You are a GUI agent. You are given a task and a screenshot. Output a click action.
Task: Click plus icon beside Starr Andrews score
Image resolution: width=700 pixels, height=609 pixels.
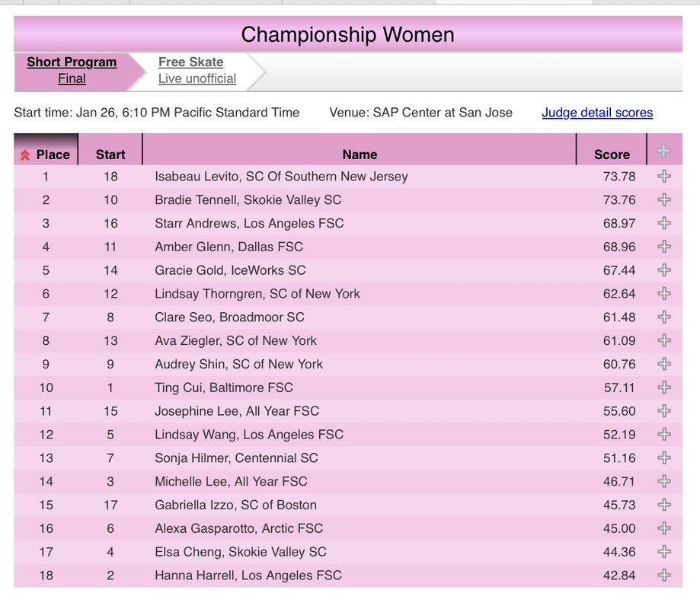663,224
